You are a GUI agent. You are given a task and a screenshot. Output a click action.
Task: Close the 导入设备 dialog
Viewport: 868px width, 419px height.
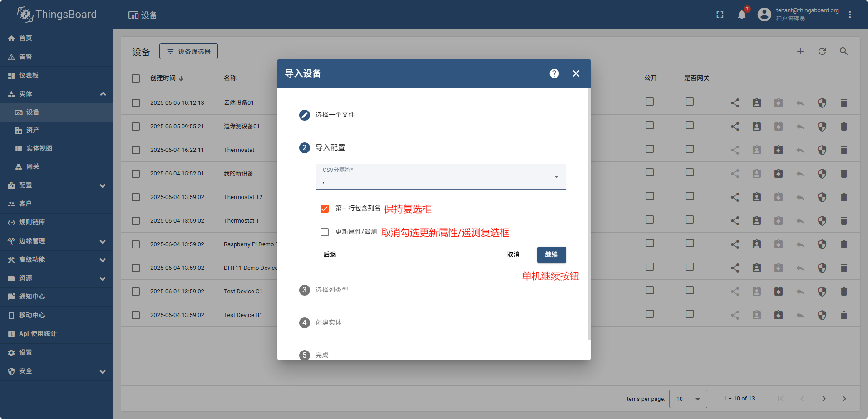pyautogui.click(x=576, y=73)
